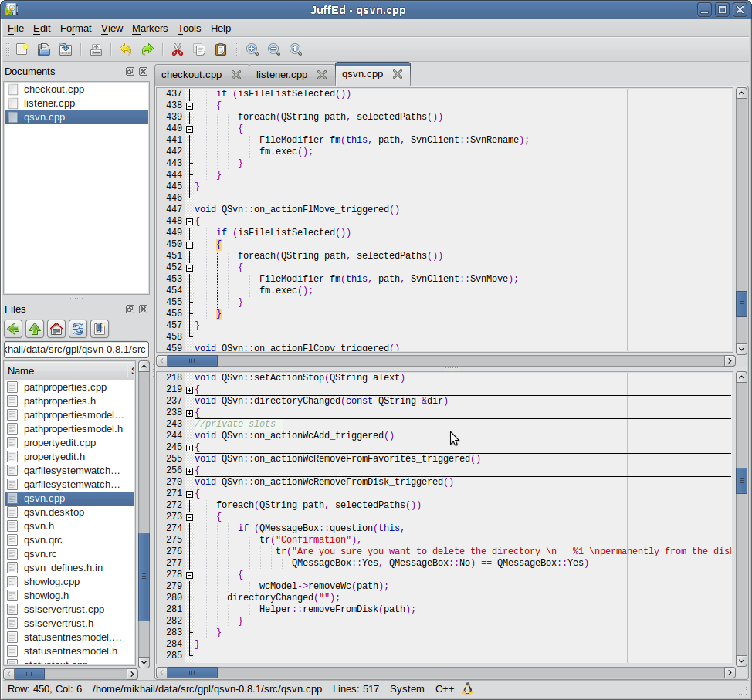Viewport: 752px width, 700px height.
Task: Select checkout.cpp in Documents list
Action: pyautogui.click(x=76, y=90)
